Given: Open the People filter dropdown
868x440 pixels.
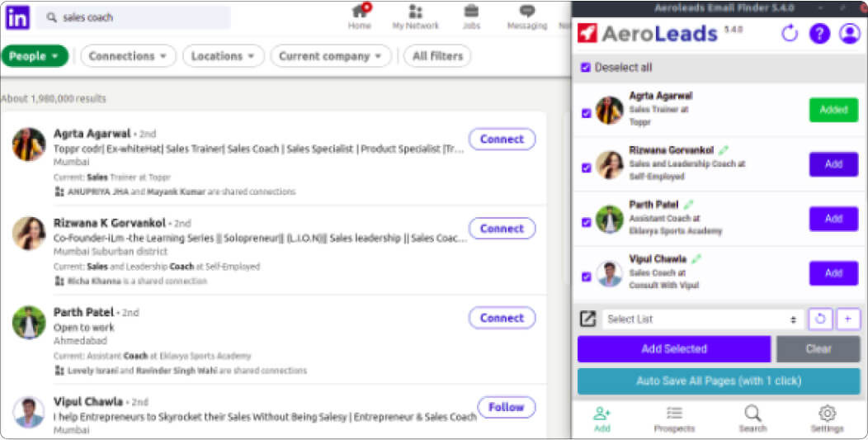Looking at the screenshot, I should [35, 56].
